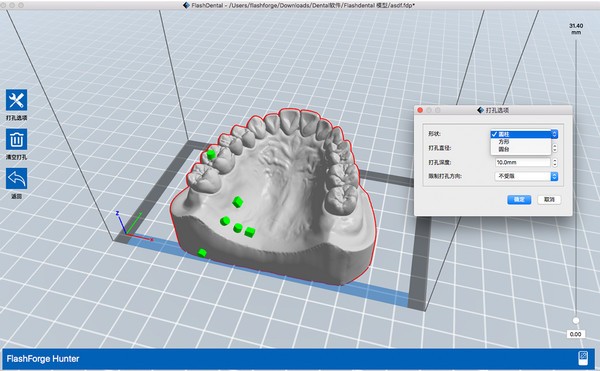Screen dimensions: 600x371
Task: Click the layer height slider handle
Action: tap(576, 321)
